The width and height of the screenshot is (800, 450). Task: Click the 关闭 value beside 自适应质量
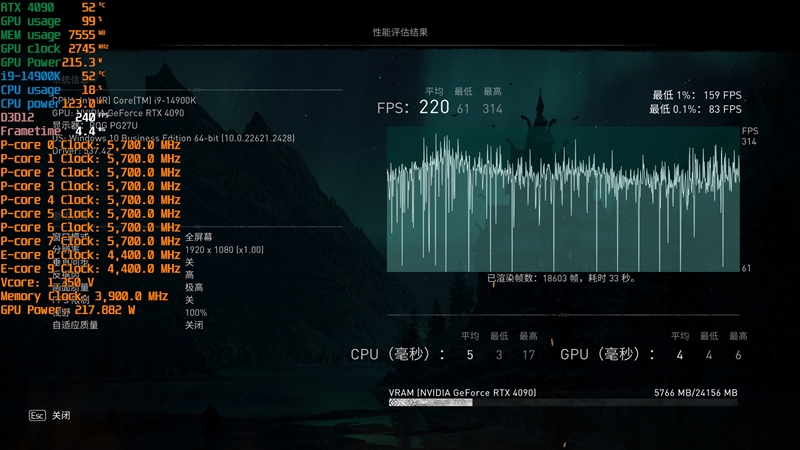click(x=194, y=325)
